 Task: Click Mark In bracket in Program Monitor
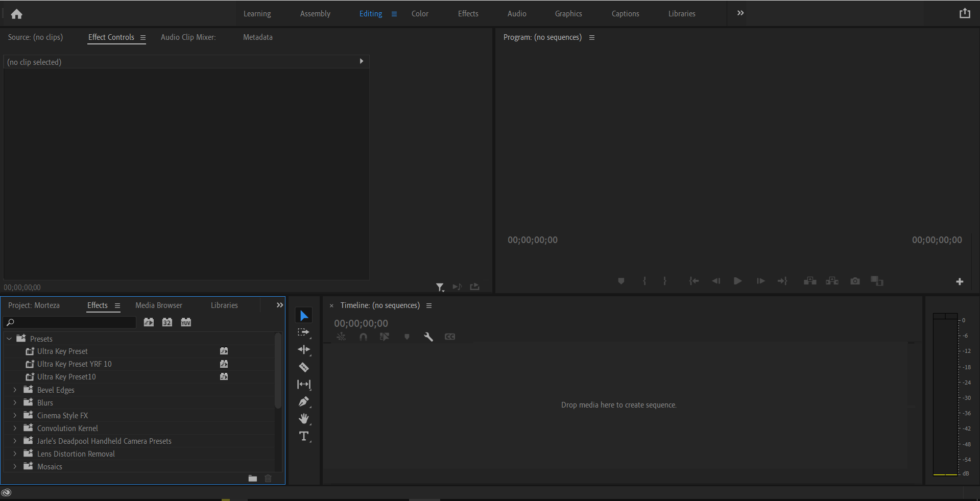(x=644, y=281)
